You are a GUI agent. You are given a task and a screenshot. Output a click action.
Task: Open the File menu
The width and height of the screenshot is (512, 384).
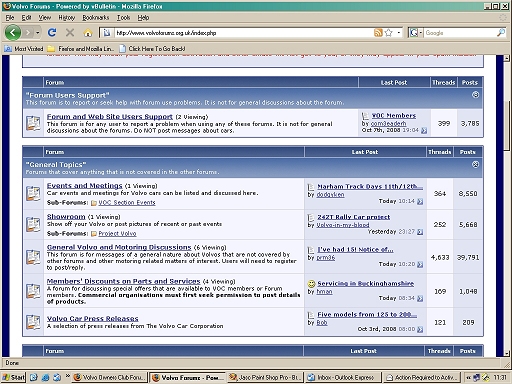10,18
